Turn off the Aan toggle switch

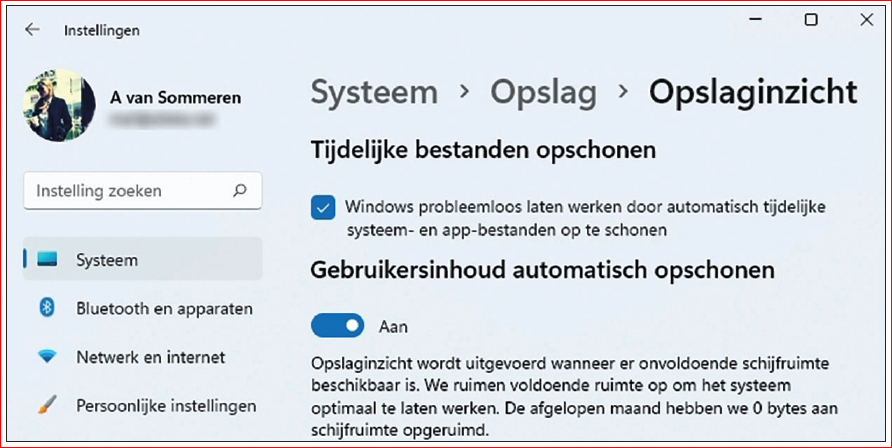(337, 325)
